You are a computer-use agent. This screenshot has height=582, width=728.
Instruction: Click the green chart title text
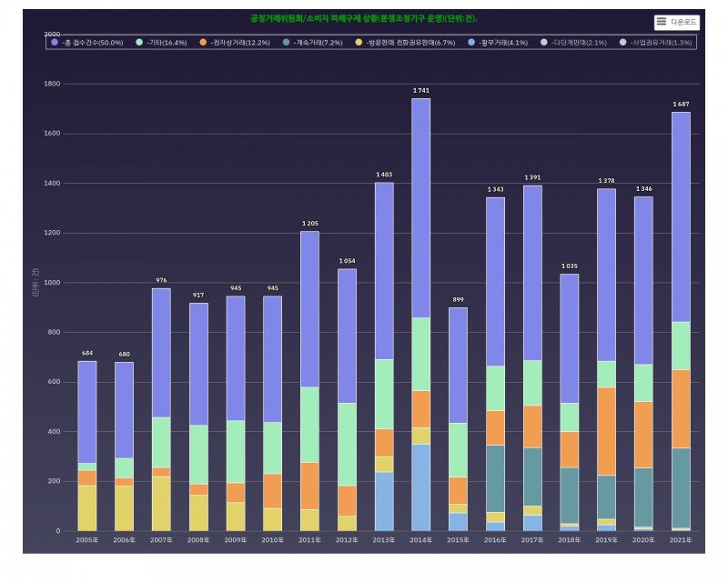click(363, 18)
